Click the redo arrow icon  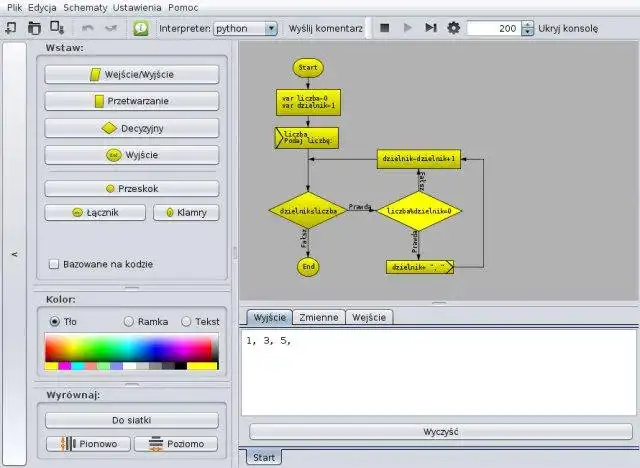tap(111, 28)
